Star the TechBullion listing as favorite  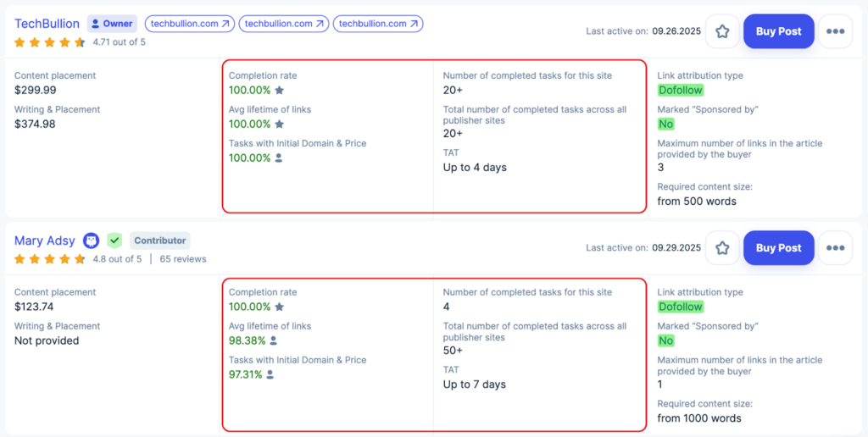tap(722, 31)
